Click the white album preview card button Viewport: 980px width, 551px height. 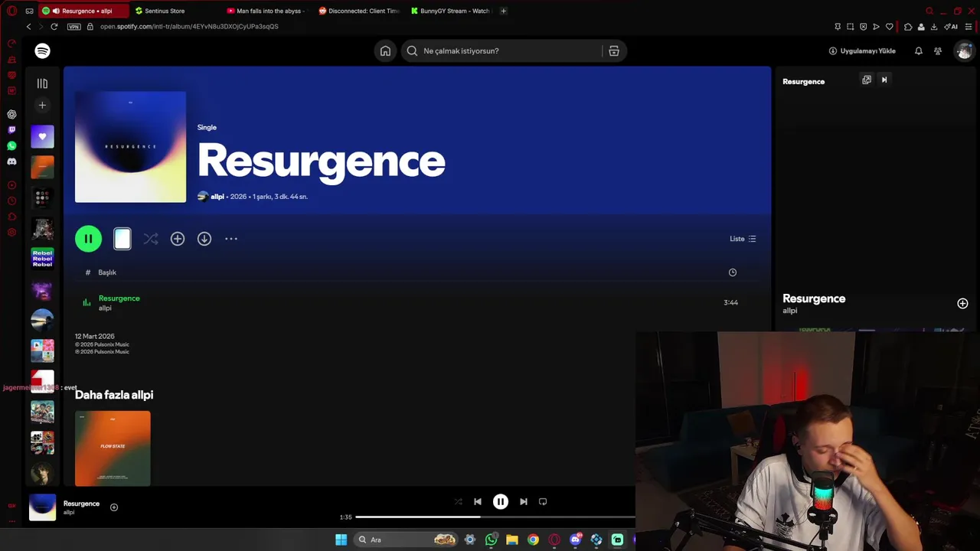pyautogui.click(x=122, y=239)
